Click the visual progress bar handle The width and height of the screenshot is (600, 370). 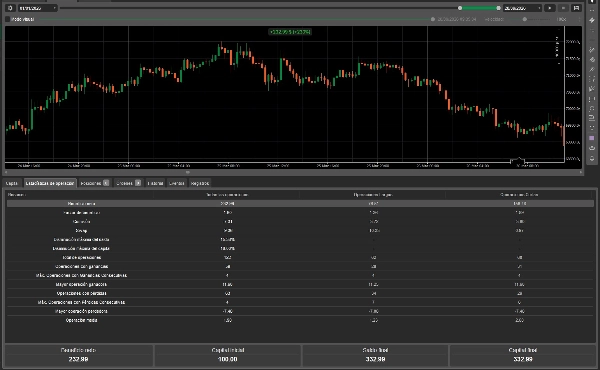[433, 19]
